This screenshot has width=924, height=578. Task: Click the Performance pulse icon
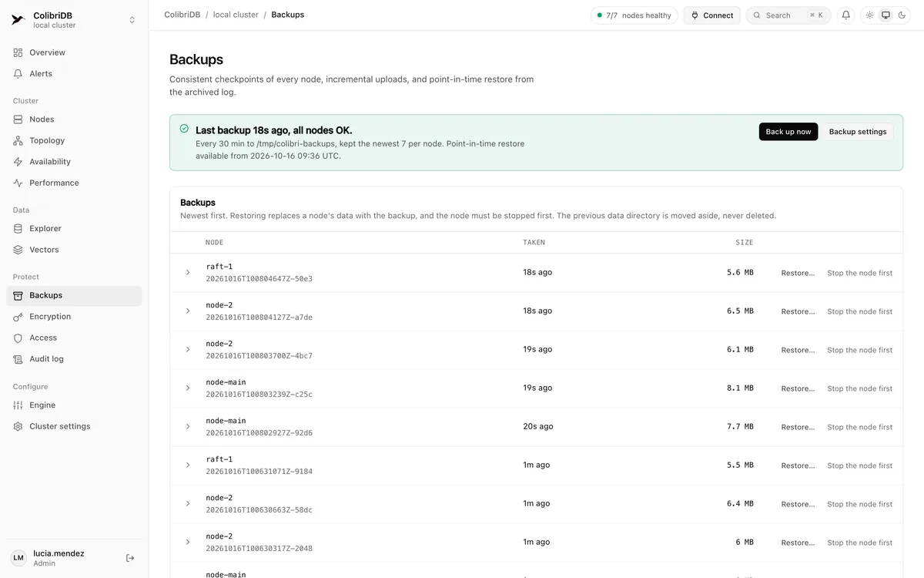tap(18, 183)
